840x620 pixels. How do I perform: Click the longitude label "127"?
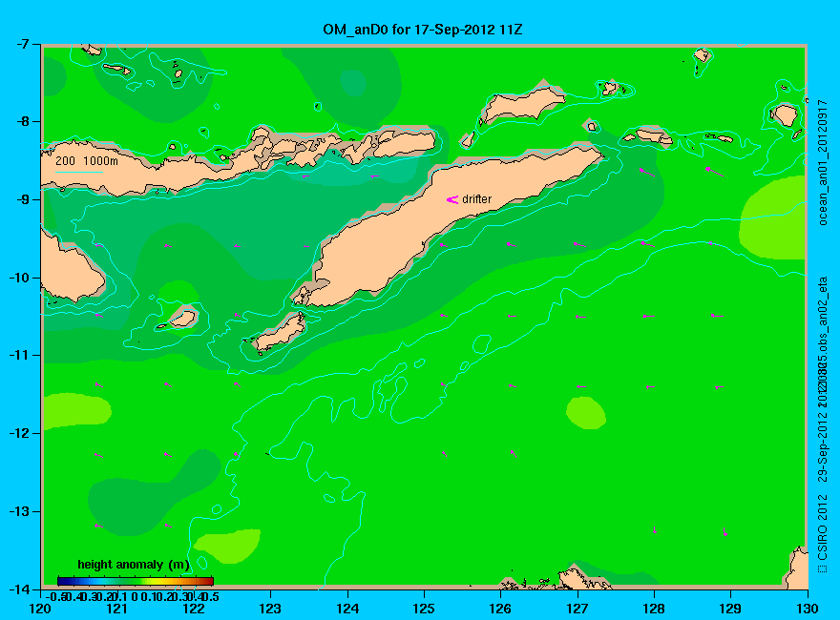577,609
